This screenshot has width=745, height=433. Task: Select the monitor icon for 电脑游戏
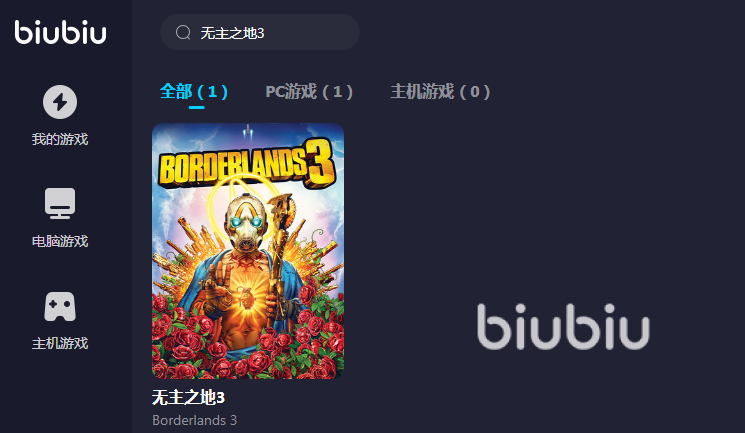[x=60, y=203]
